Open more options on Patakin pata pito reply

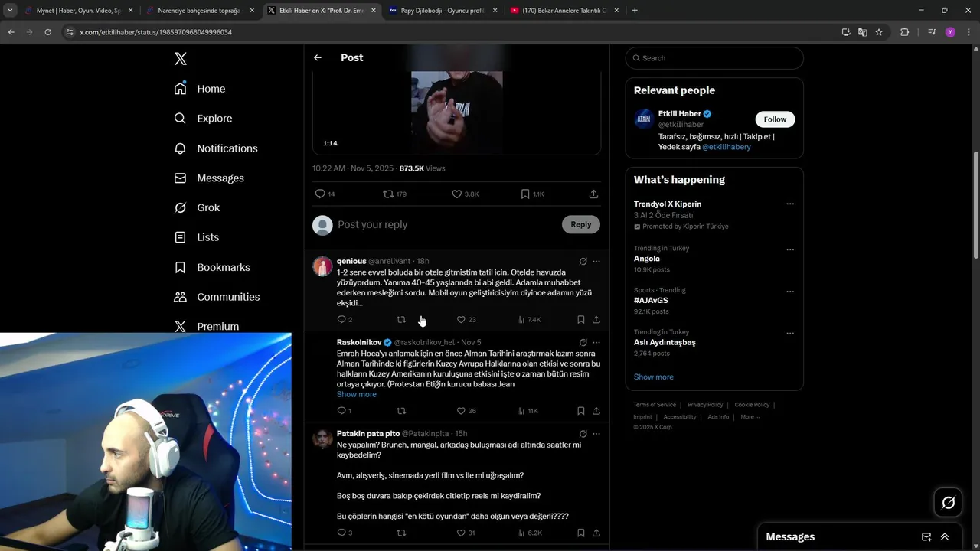[596, 433]
